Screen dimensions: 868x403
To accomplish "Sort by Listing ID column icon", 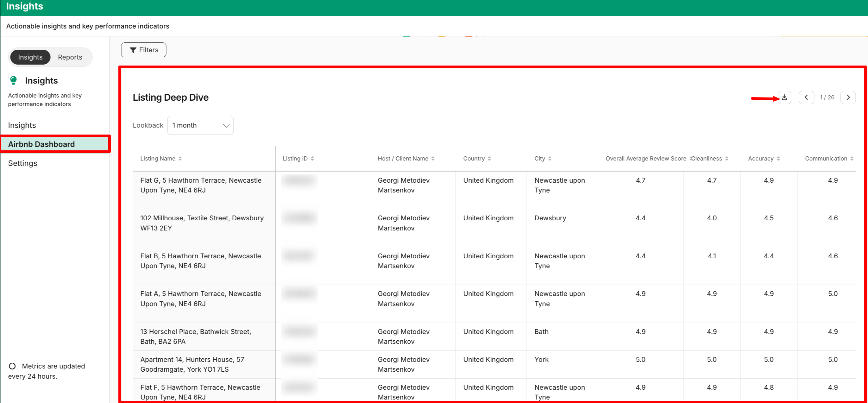I will [312, 159].
